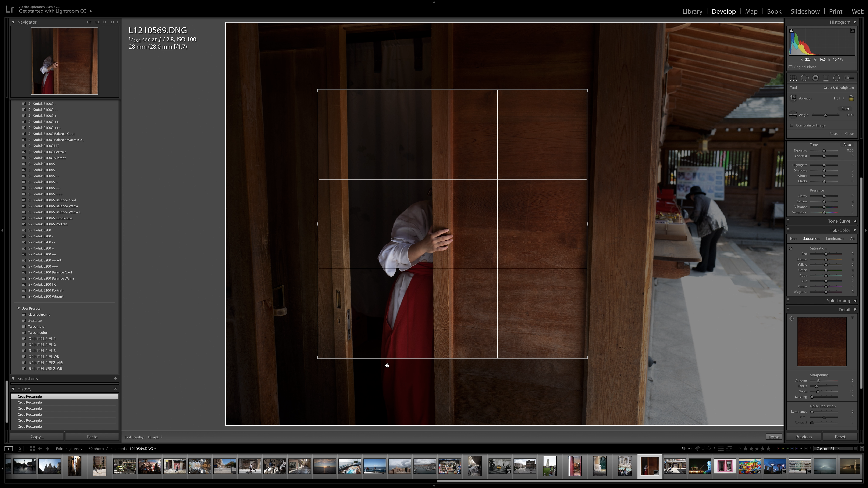Viewport: 868px width, 488px height.
Task: Click the Copy... settings button
Action: pos(37,437)
